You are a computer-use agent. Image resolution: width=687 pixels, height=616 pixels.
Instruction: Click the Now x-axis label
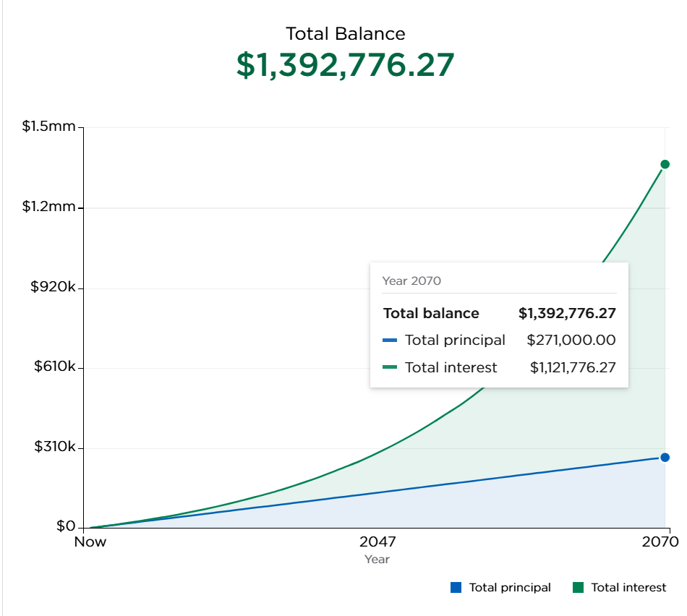(90, 542)
